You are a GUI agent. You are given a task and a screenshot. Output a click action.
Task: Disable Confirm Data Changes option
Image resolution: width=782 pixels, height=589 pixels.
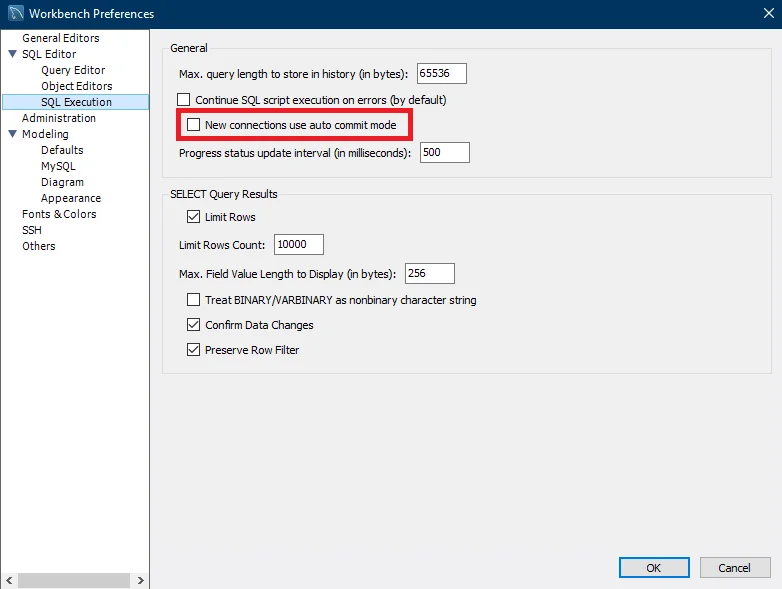click(x=194, y=325)
